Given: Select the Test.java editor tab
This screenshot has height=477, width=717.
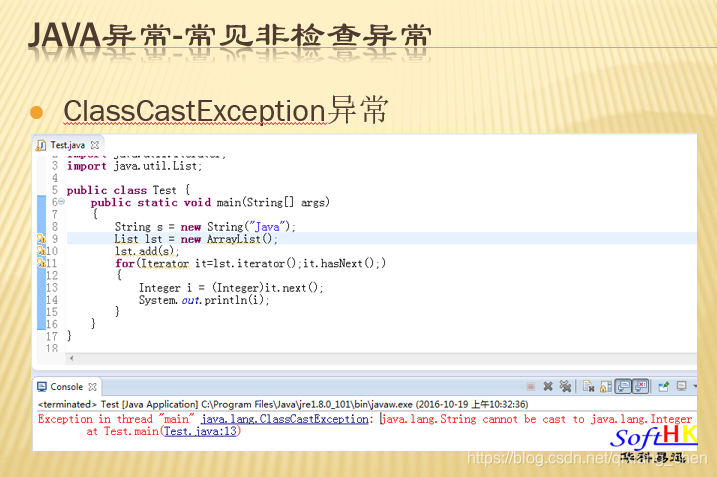Looking at the screenshot, I should pyautogui.click(x=67, y=145).
